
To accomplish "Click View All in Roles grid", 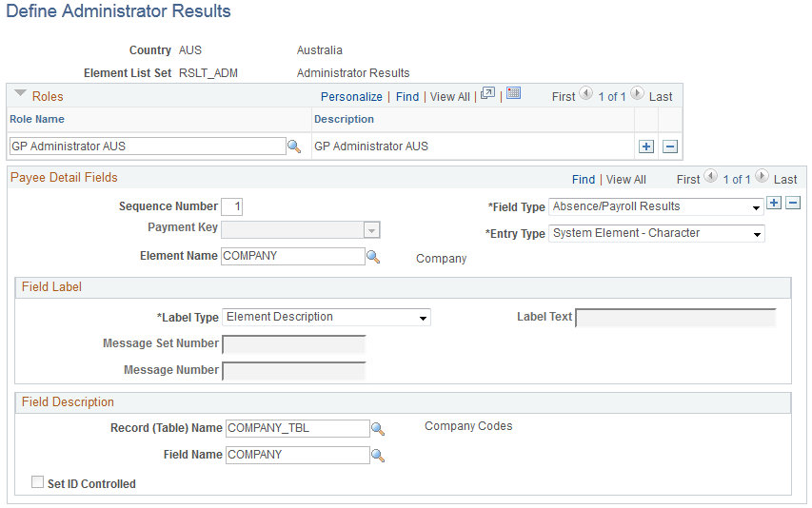I will 449,97.
